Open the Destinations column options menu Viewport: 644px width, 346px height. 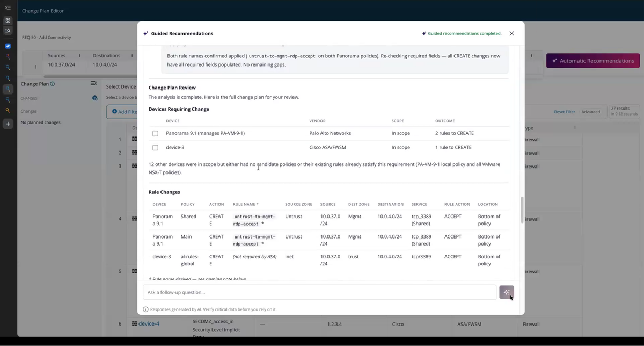tap(132, 55)
